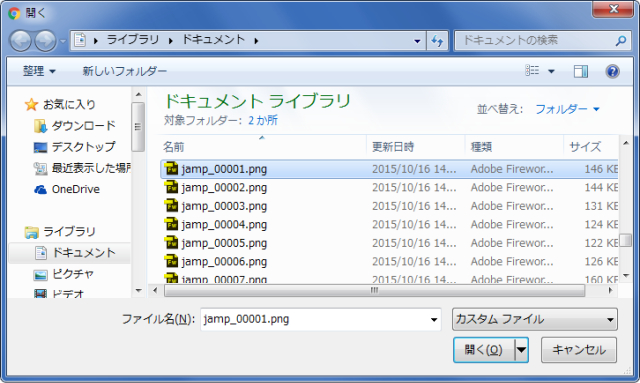
Task: Click the Forward navigation arrow
Action: click(45, 40)
